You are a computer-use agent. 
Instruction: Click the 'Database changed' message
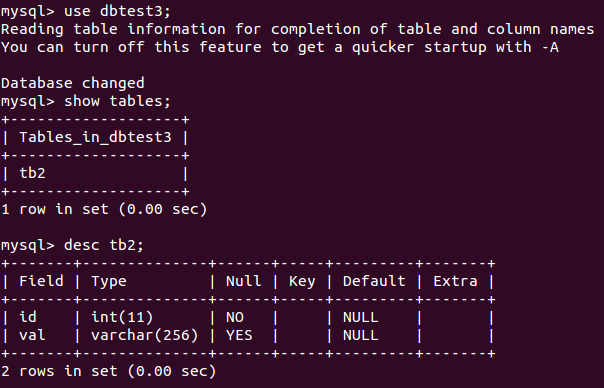pyautogui.click(x=73, y=83)
